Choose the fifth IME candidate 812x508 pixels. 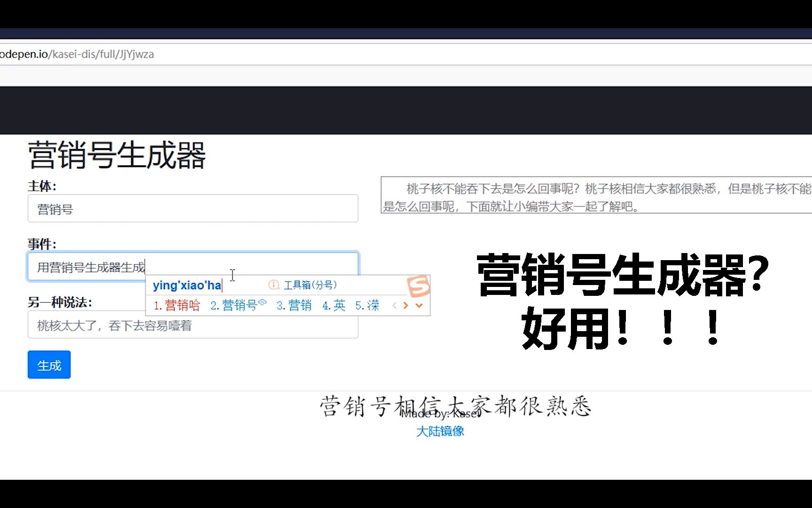click(367, 305)
